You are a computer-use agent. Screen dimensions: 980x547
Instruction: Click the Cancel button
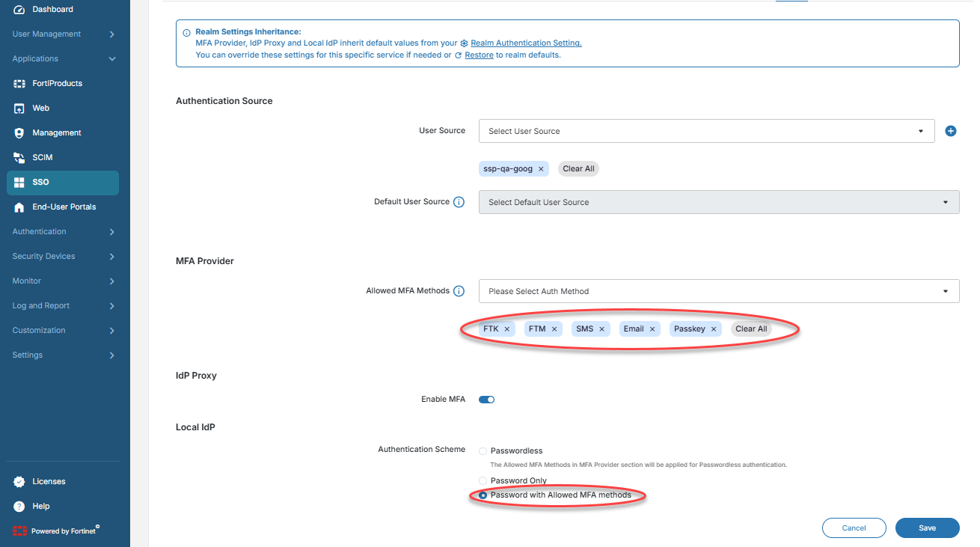pos(854,528)
